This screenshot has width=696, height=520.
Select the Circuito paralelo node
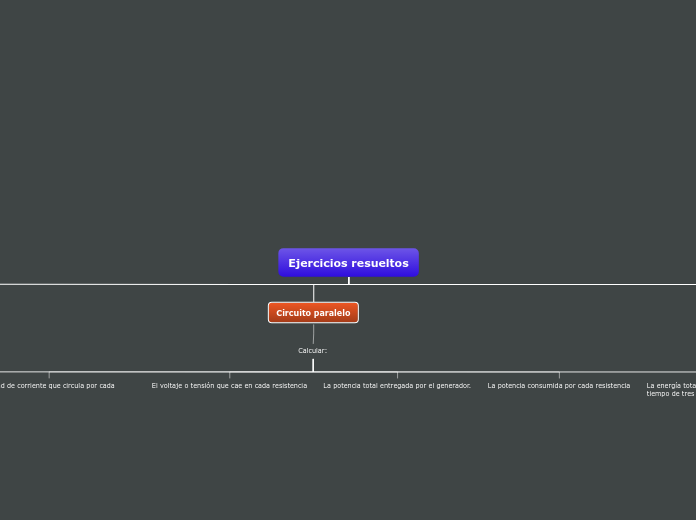pyautogui.click(x=313, y=313)
